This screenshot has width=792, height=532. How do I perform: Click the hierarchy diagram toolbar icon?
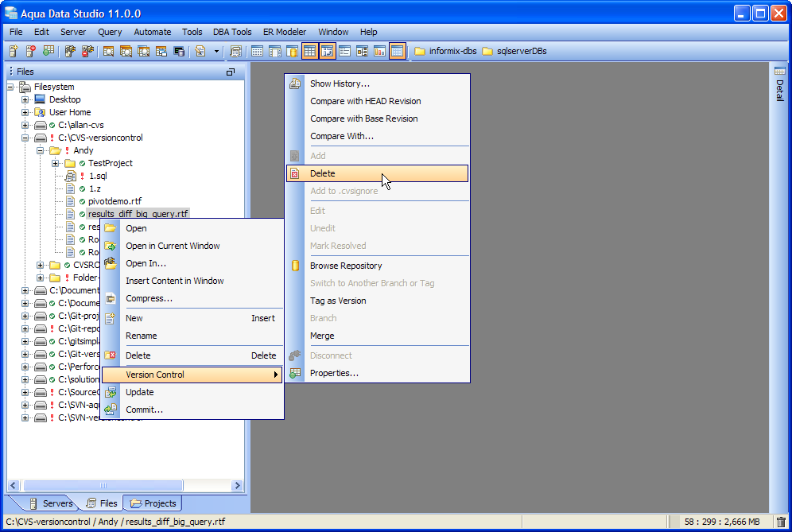click(362, 51)
